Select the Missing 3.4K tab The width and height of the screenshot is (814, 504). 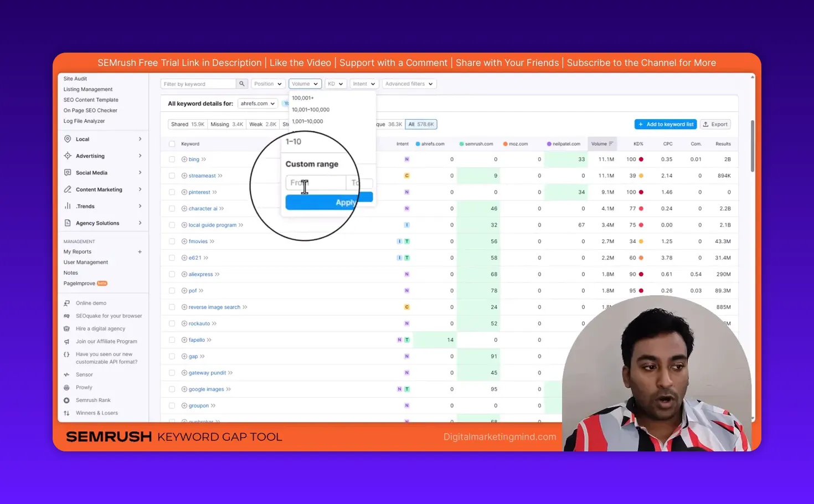226,124
